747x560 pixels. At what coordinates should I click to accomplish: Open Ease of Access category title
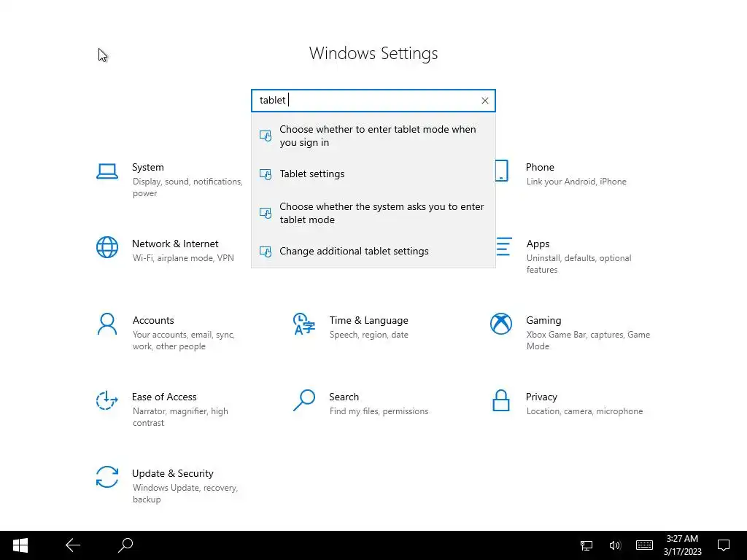click(164, 397)
